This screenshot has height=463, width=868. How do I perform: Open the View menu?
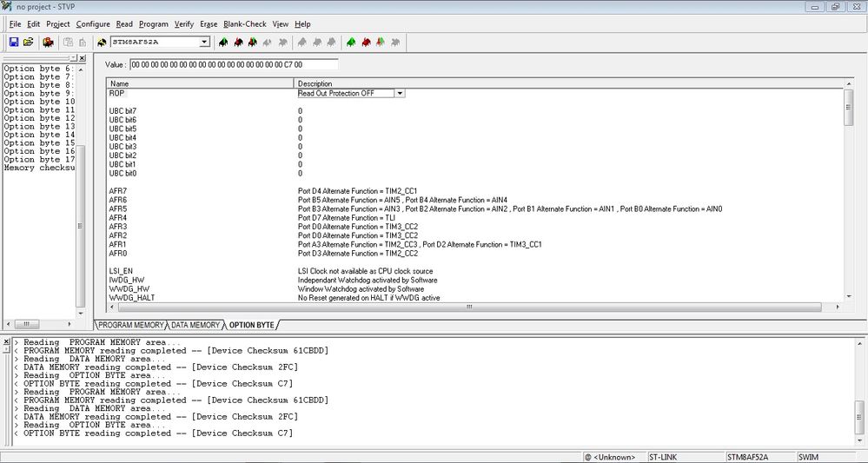280,24
